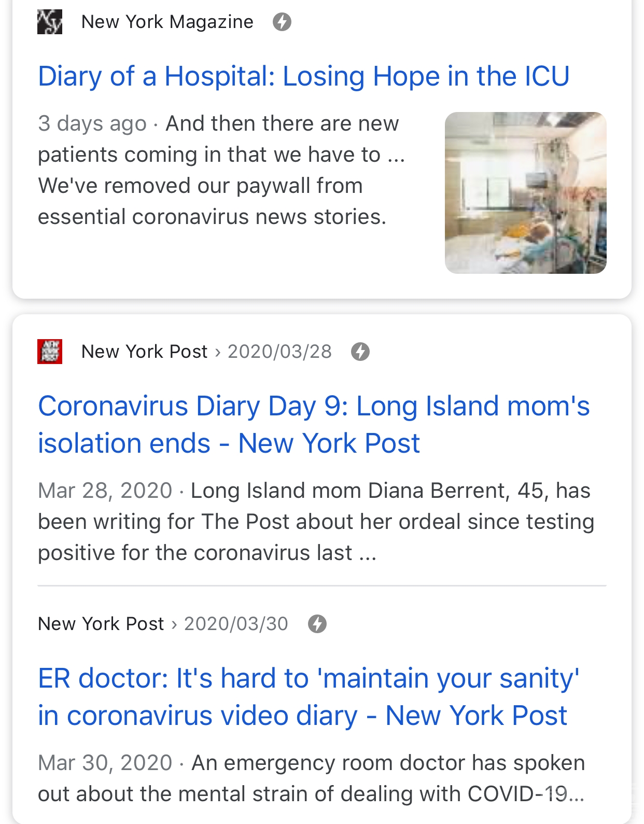The height and width of the screenshot is (824, 644).
Task: Open "Diary of a Hospital: Losing Hope" article
Action: [303, 76]
